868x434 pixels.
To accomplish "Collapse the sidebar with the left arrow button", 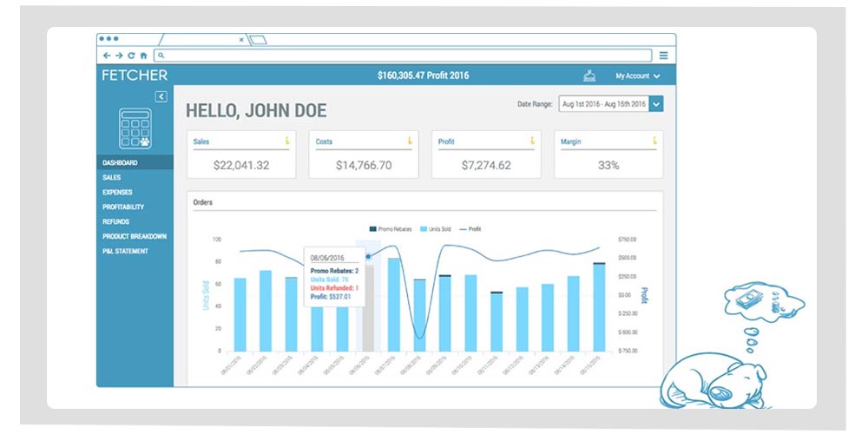I will 161,96.
